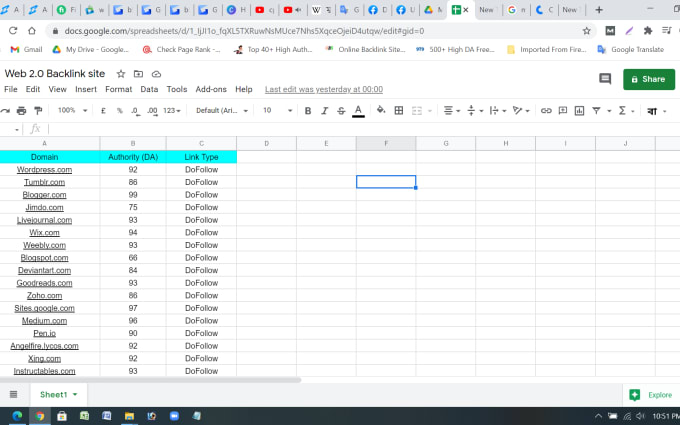This screenshot has height=425, width=680.
Task: Open the Tools menu
Action: [x=177, y=89]
